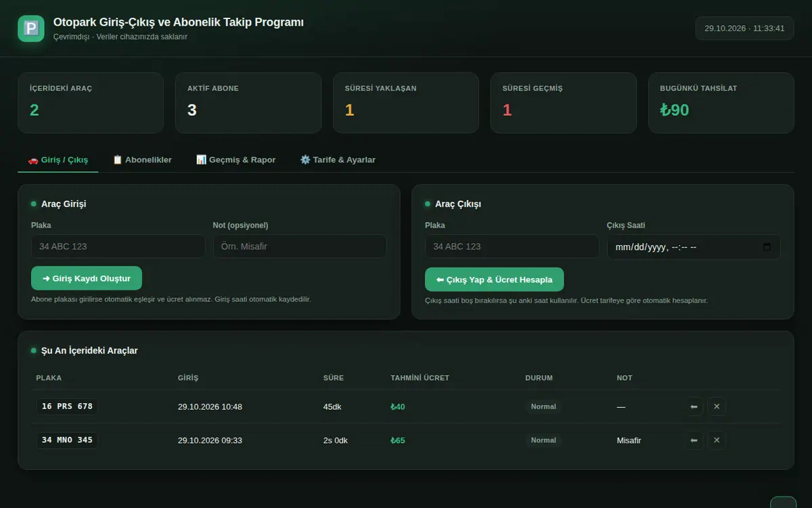The width and height of the screenshot is (812, 508).
Task: Click the duration value 45dk
Action: coord(334,407)
